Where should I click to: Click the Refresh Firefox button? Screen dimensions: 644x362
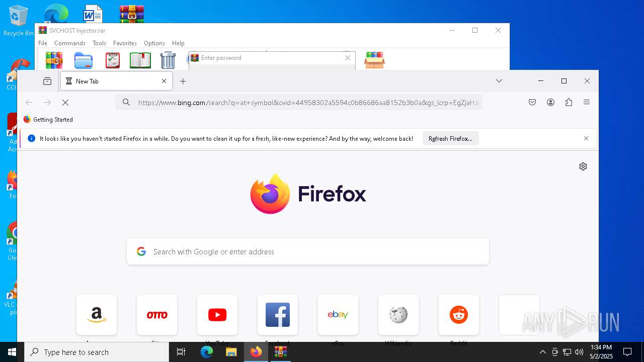(x=450, y=139)
